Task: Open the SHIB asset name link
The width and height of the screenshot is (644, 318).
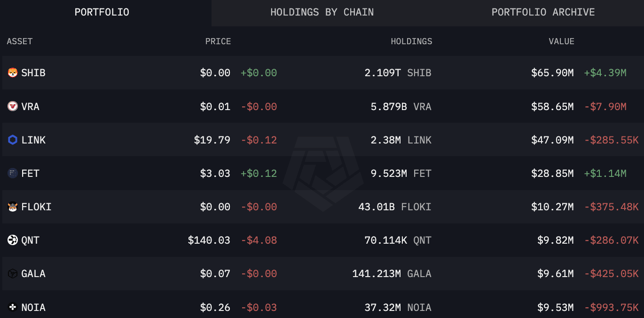Action: click(x=33, y=73)
